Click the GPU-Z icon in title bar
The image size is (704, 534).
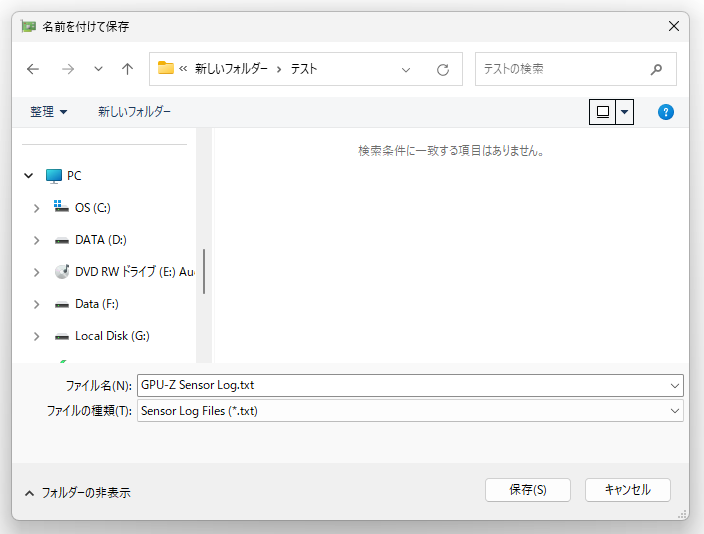pos(29,26)
